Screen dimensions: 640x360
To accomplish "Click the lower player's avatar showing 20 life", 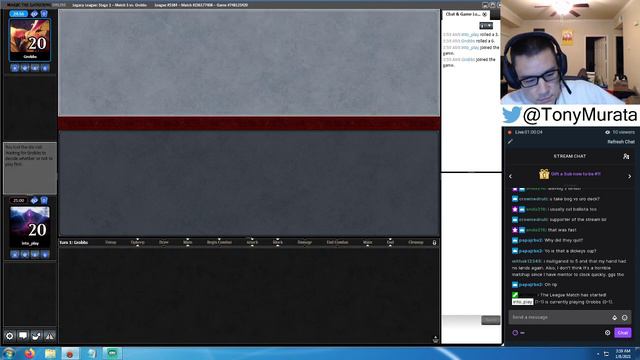I will [30, 227].
